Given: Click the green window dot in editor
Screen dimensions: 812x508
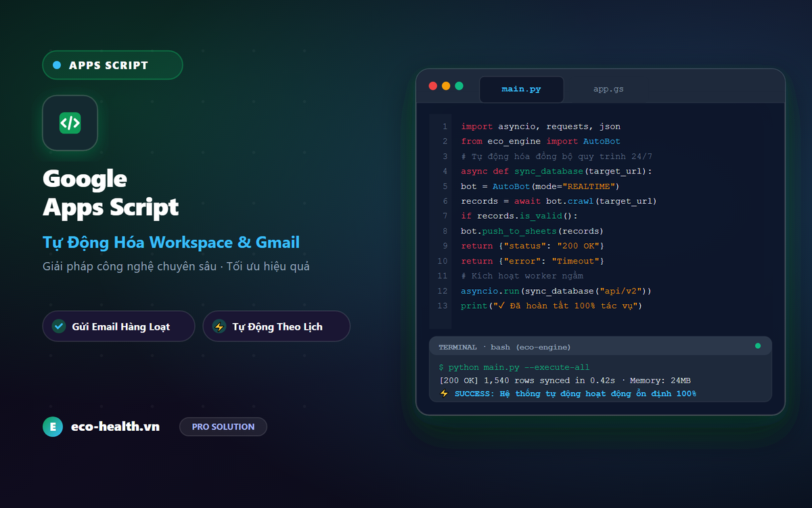Looking at the screenshot, I should 459,86.
